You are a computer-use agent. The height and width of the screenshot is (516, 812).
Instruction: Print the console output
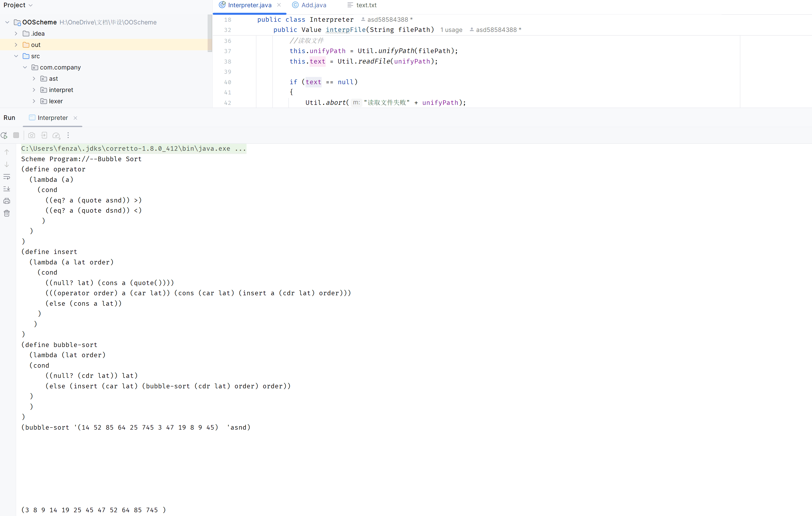[7, 201]
